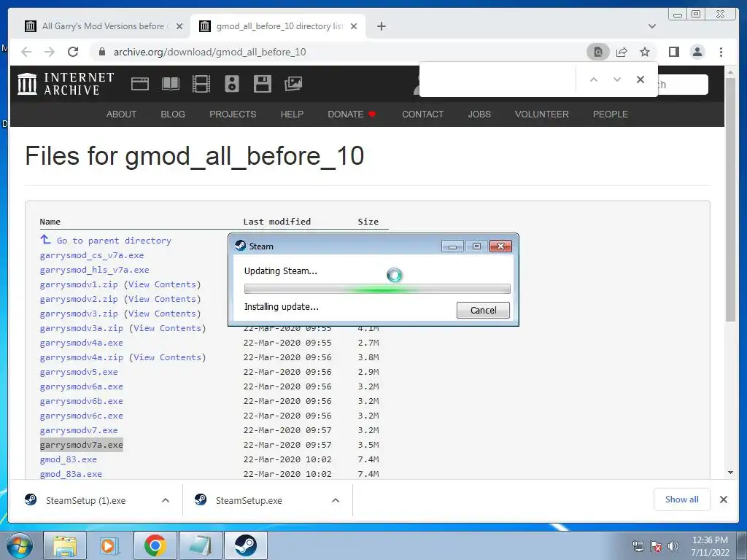
Task: Open the Web archive icon in the Archive navbar
Action: tap(139, 84)
